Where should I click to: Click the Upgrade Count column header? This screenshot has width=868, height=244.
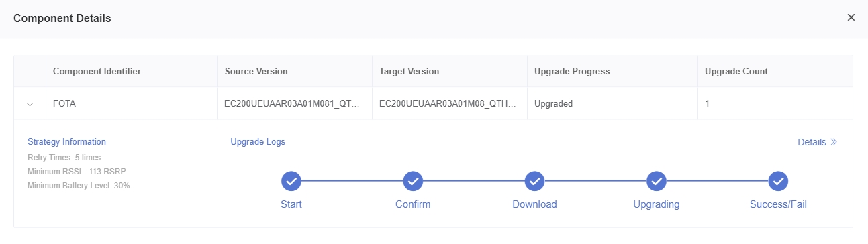[736, 71]
